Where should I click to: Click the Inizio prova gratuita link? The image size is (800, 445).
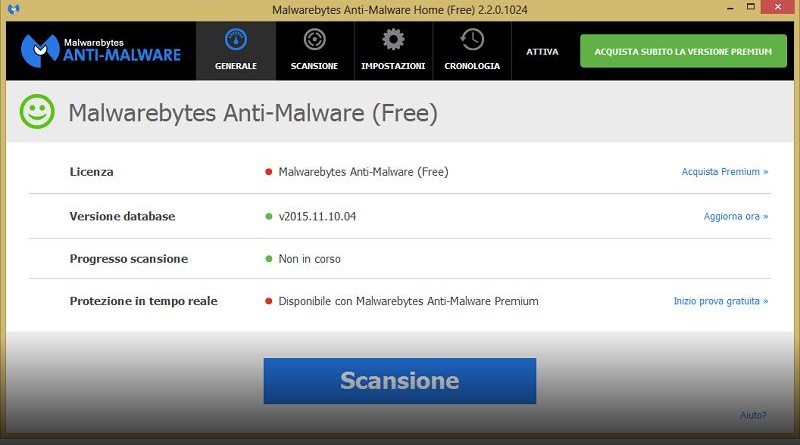pos(720,301)
